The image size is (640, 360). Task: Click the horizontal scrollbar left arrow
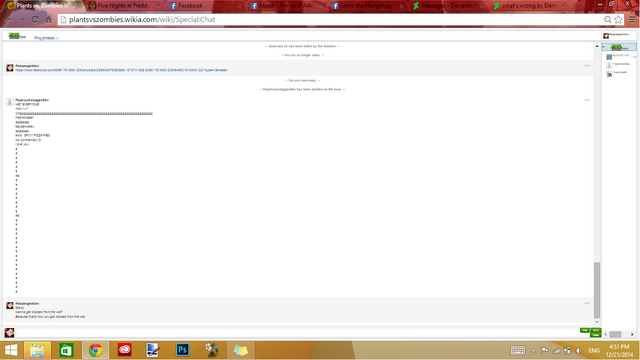(605, 334)
